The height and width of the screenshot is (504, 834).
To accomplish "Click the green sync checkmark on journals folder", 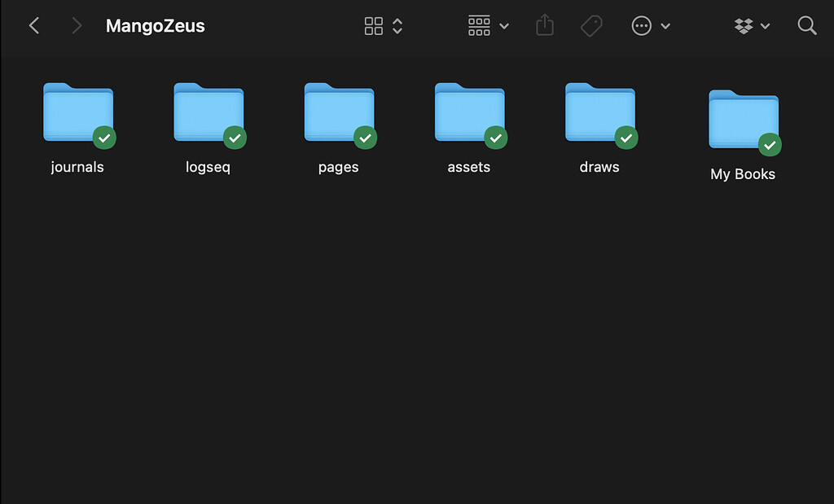I will point(104,138).
